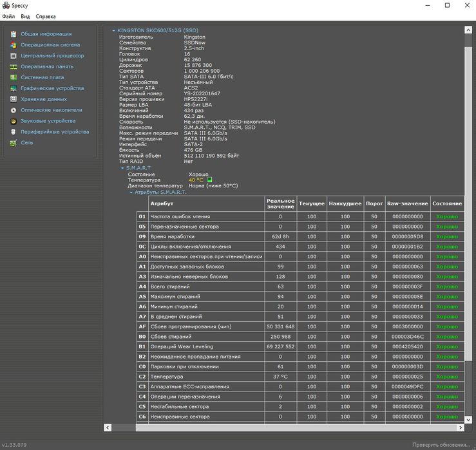Screen dimensions: 476x450
Task: Collapse the Атрибуты S.M.A.R.T. table
Action: point(131,192)
